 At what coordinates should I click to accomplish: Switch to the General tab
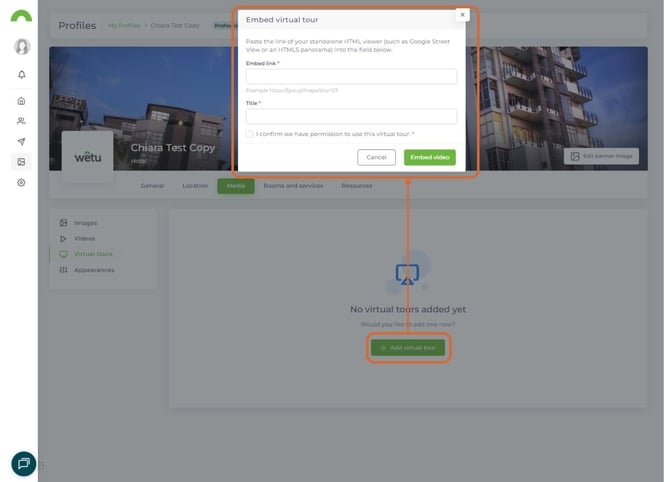coord(152,186)
